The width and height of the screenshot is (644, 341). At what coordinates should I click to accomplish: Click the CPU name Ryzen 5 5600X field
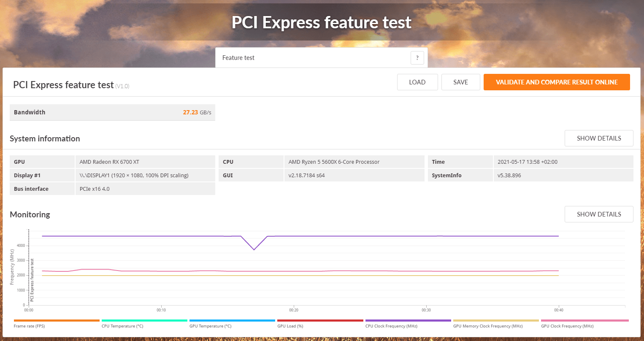[334, 162]
